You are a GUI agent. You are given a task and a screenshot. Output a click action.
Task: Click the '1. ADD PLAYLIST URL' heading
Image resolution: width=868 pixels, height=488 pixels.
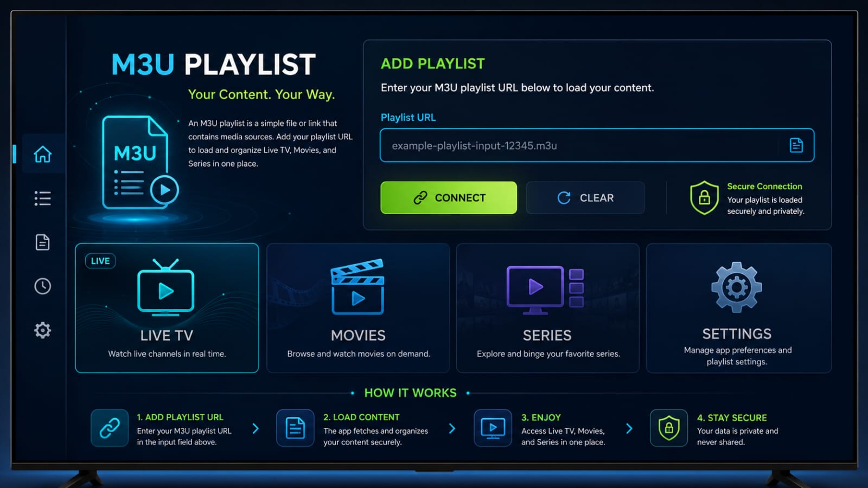tap(180, 417)
